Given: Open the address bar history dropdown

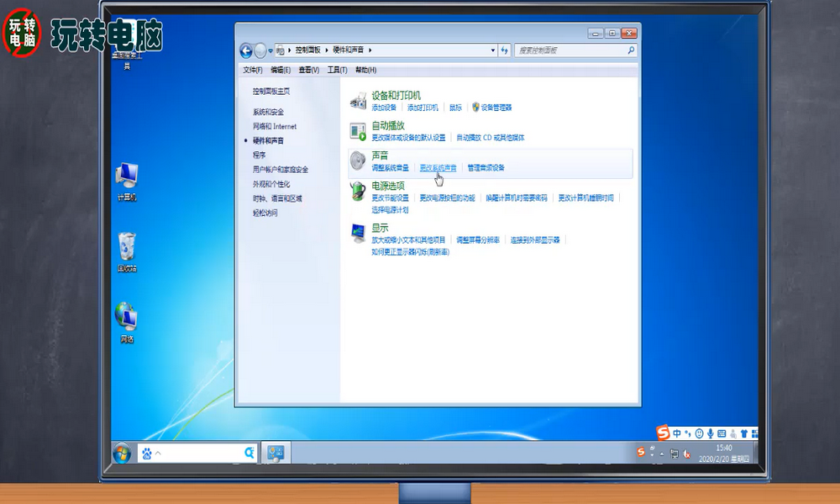Looking at the screenshot, I should coord(493,50).
